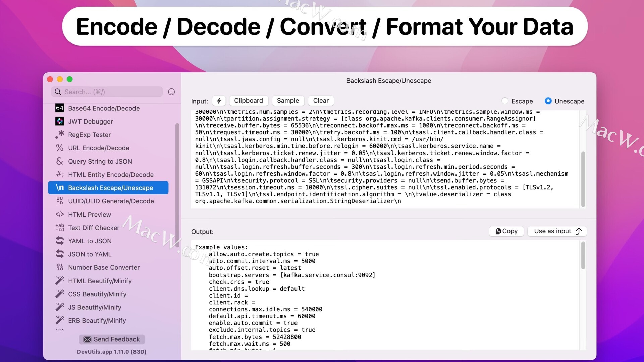The image size is (644, 362).
Task: Click the Base64 Encode/Decode icon
Action: (60, 108)
